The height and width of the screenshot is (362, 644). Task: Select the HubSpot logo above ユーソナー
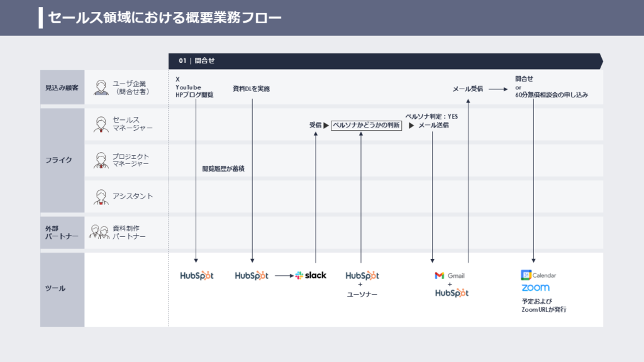(x=362, y=275)
